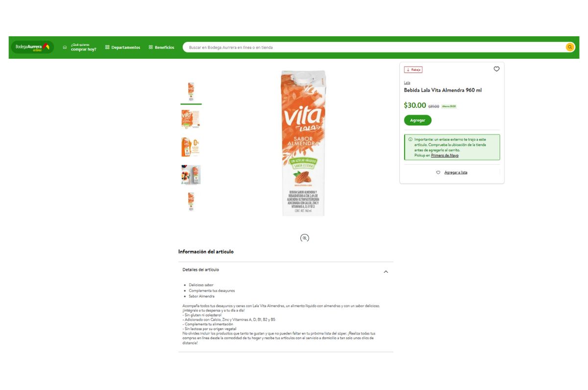Open the 'Primero de Mayo' pickup link

click(x=445, y=156)
